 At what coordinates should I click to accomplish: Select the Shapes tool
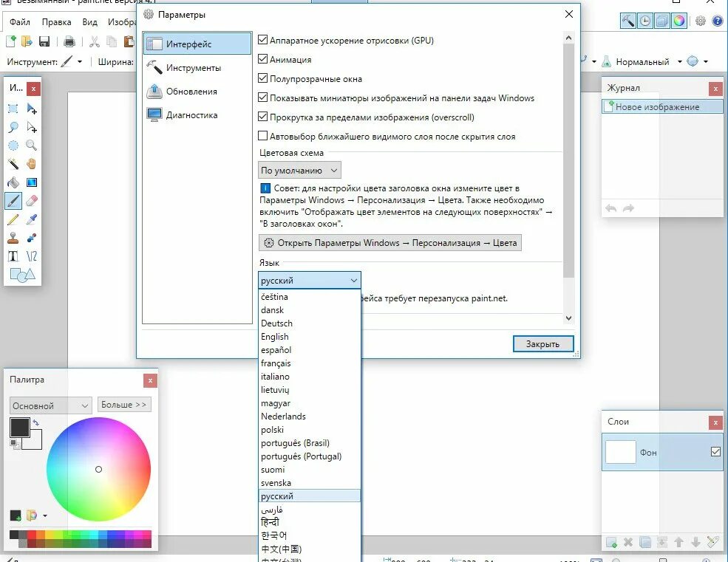22,275
